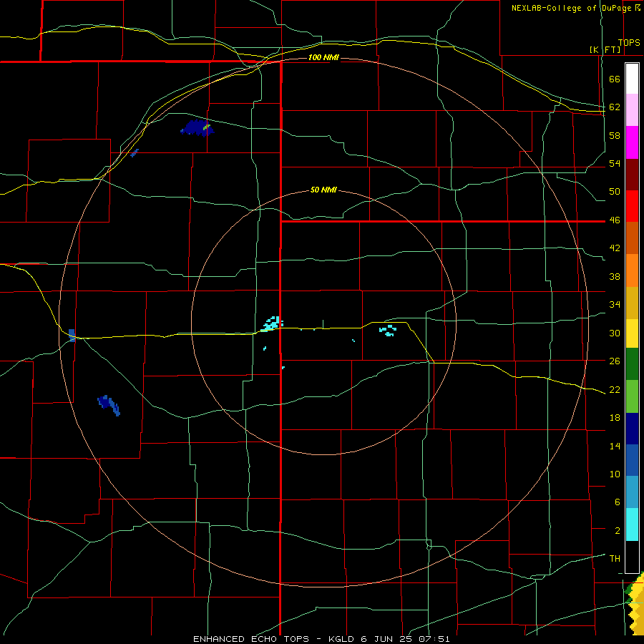Pick the dark orange legend swatch

pyautogui.click(x=632, y=238)
